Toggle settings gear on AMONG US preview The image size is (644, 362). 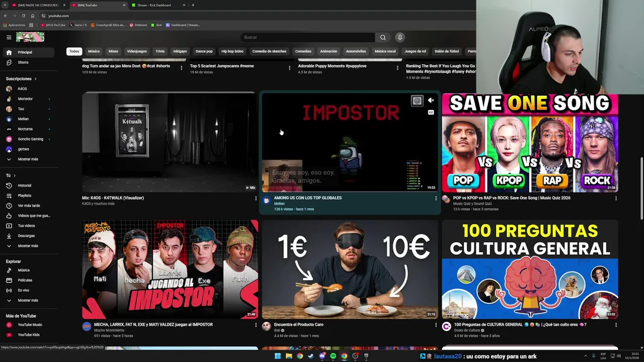417,101
